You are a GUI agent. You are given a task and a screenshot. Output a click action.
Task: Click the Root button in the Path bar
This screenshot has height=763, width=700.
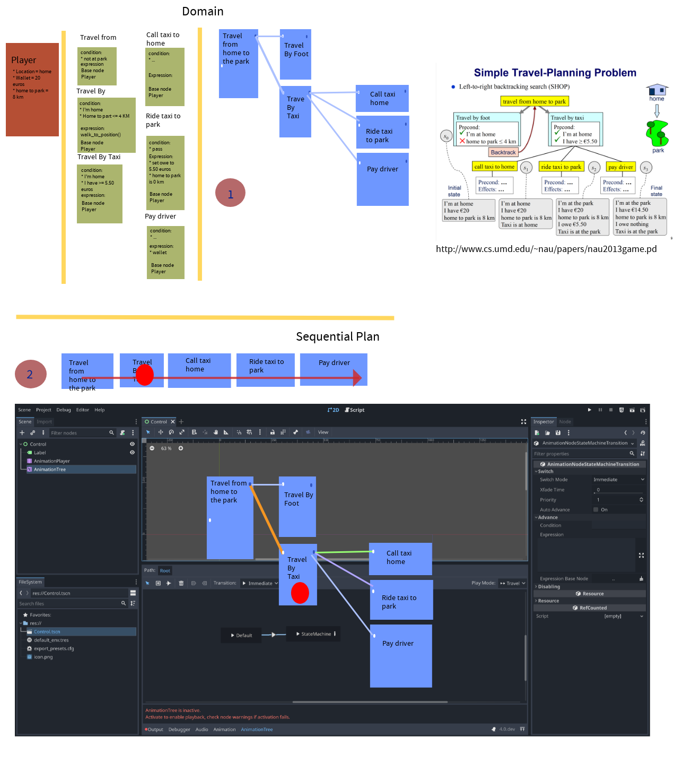[x=165, y=570]
